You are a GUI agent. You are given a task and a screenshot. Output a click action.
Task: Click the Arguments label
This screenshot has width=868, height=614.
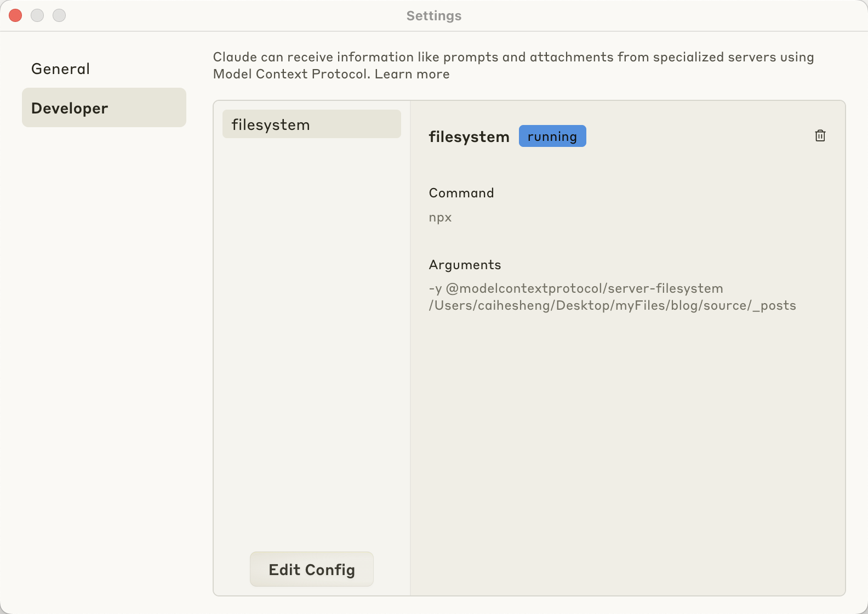coord(465,265)
